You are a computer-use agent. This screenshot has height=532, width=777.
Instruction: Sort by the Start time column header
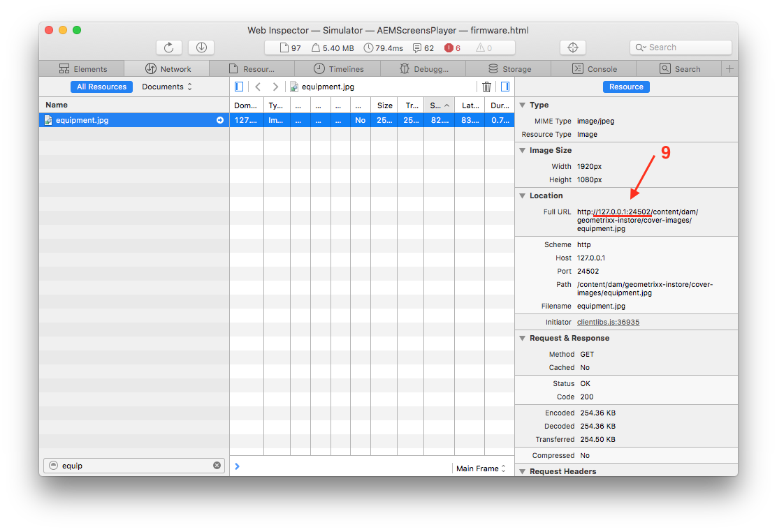[439, 105]
